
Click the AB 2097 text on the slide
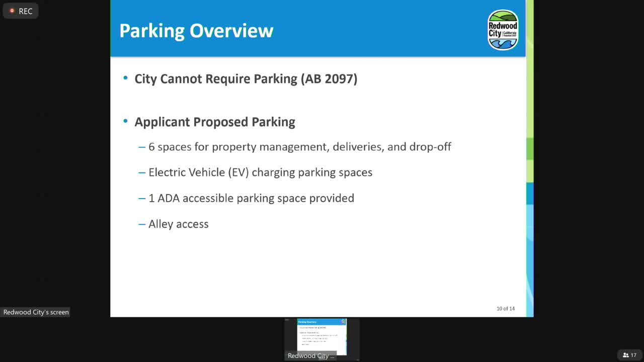329,79
